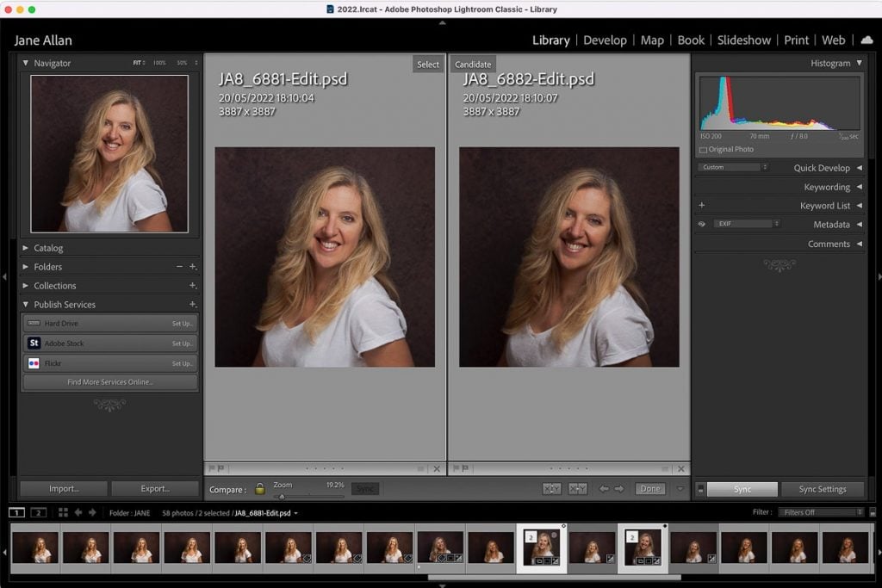Screen dimensions: 882x588
Task: Click the Make Select XY promote icon
Action: point(577,488)
